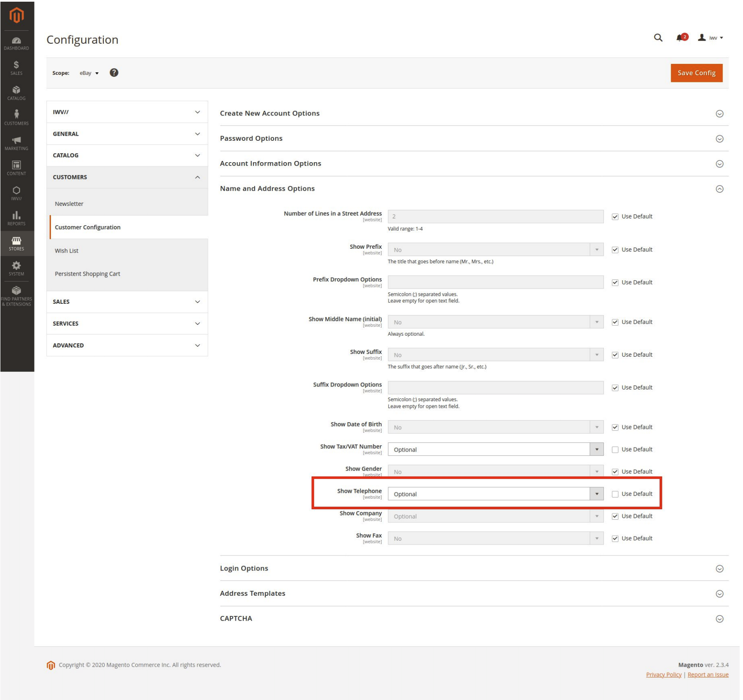Expand the Password Options section

coord(474,139)
